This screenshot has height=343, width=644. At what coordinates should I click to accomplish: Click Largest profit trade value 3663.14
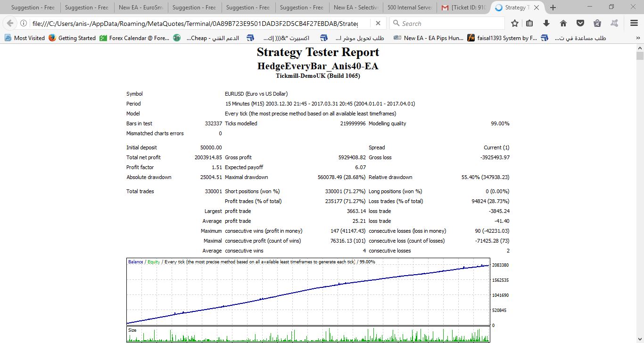[356, 211]
